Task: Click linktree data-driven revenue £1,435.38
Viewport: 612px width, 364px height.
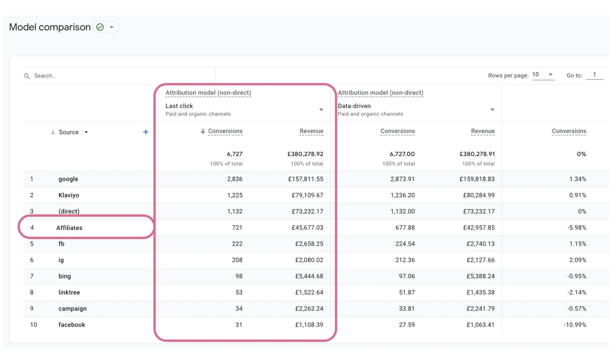Action: [480, 292]
